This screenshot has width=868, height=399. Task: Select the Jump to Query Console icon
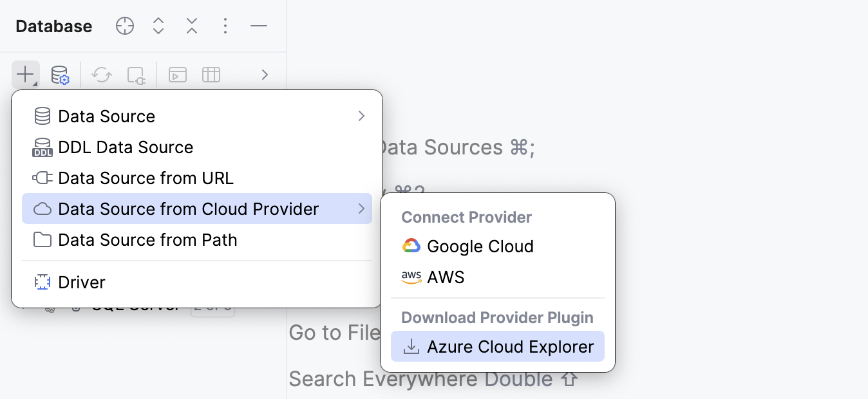click(x=177, y=75)
